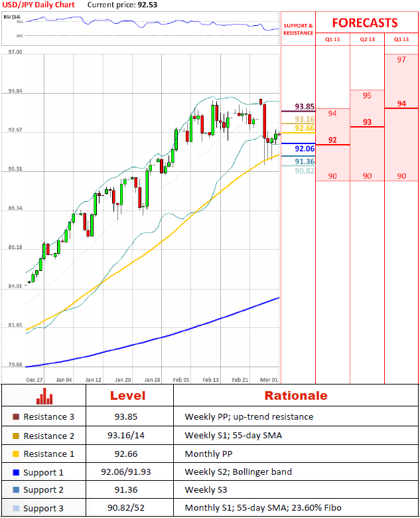
Task: Click the SUPPORT & RESISTANCE header
Action: click(x=298, y=29)
